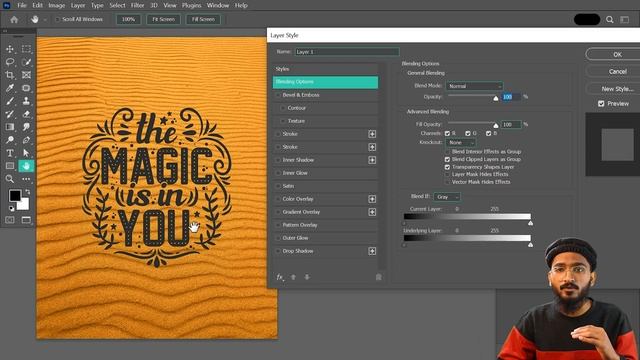The width and height of the screenshot is (640, 360).
Task: Click the delete effect trash icon
Action: click(378, 277)
